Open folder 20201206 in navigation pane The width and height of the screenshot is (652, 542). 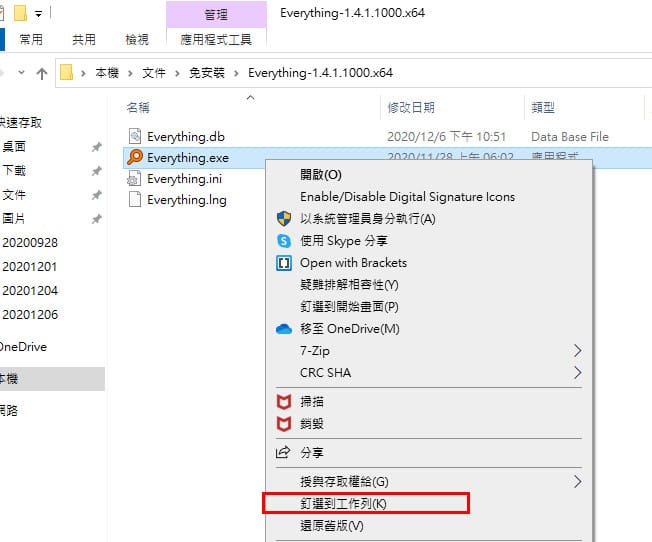tap(30, 315)
